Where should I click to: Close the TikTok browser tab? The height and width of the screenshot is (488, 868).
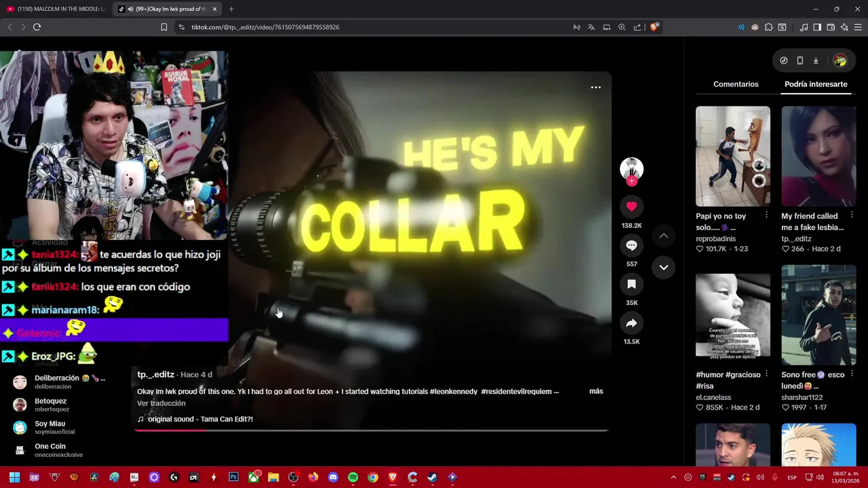(214, 9)
